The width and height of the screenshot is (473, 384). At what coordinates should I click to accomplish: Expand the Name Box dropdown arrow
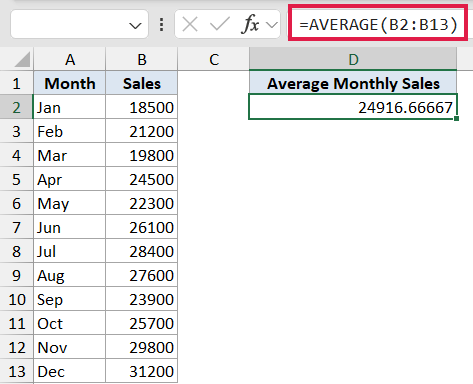(135, 25)
